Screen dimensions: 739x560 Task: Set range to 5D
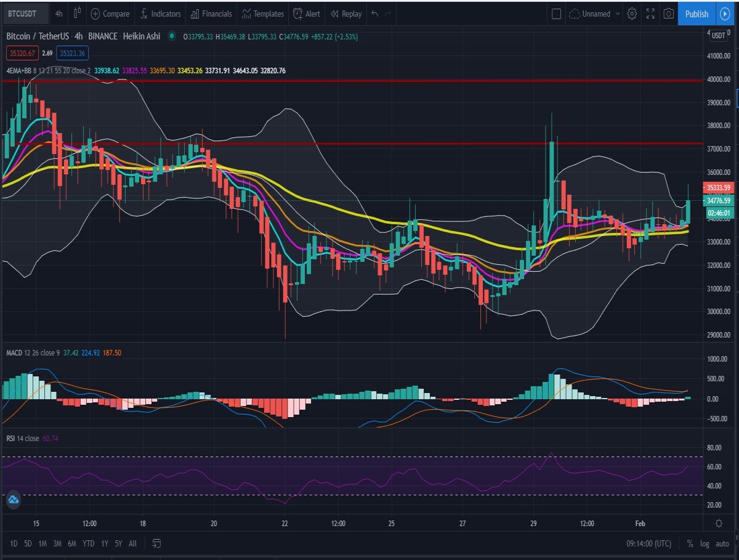click(x=28, y=543)
